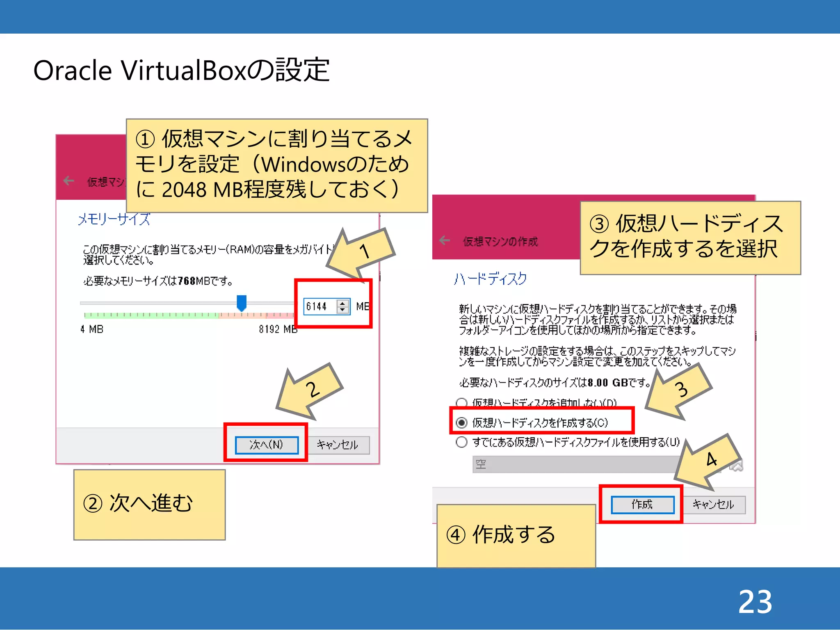Click the back arrow in hard disk dialog
This screenshot has height=630, width=840.
(x=445, y=240)
